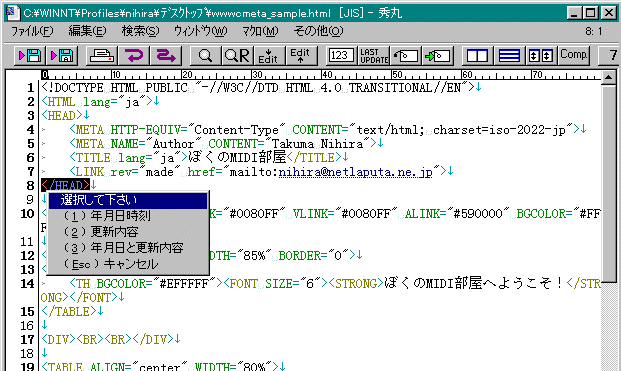Click the Edit down-arrow toolbar icon
The height and width of the screenshot is (371, 621).
point(269,55)
